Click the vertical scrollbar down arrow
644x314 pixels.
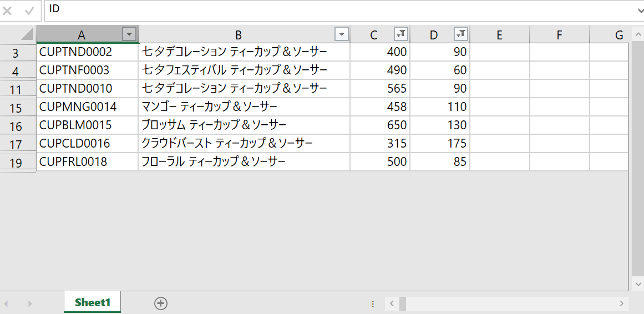coord(638,283)
